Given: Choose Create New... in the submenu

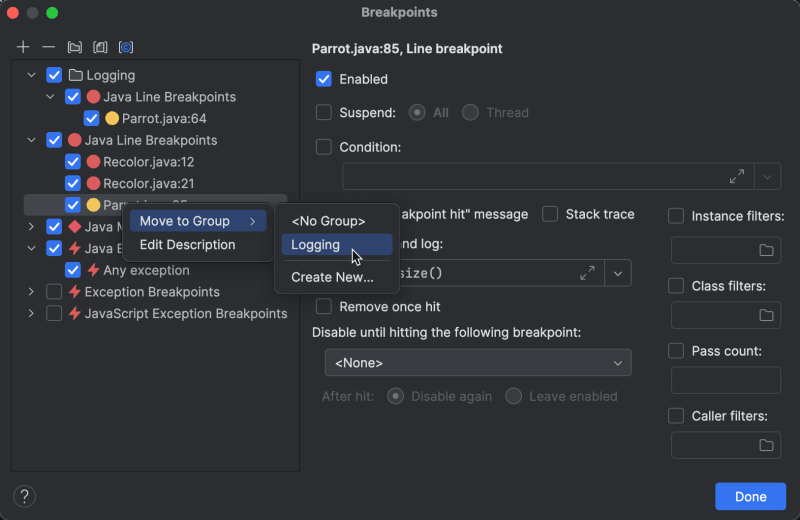Looking at the screenshot, I should pyautogui.click(x=332, y=277).
